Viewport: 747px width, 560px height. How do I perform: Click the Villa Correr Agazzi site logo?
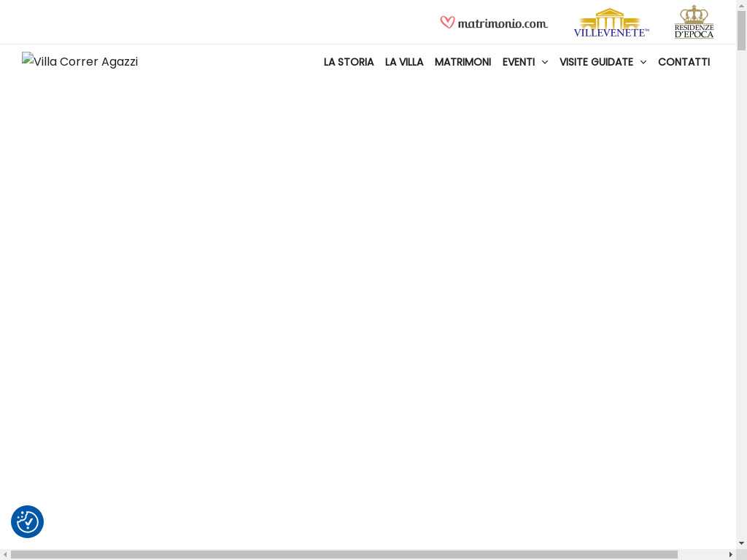(x=80, y=62)
